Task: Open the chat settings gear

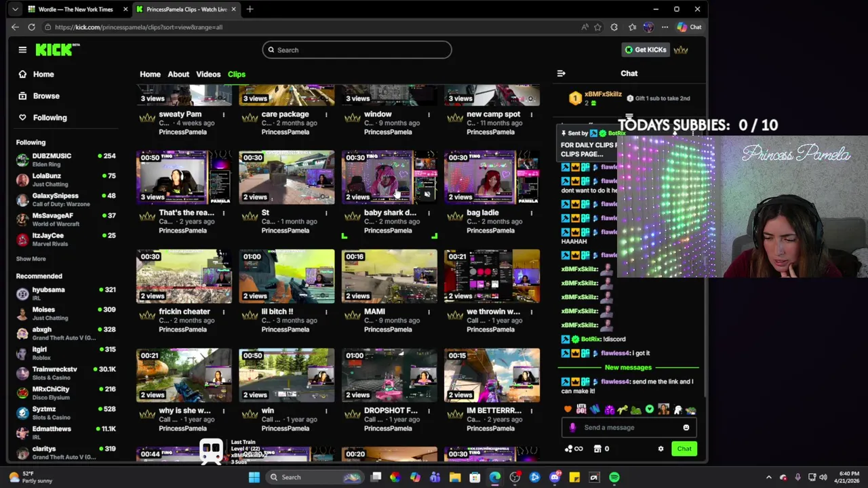Action: 660,449
